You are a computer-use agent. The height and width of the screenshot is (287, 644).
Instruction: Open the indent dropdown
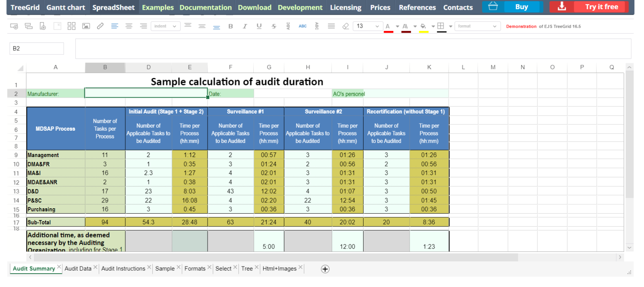pos(166,26)
